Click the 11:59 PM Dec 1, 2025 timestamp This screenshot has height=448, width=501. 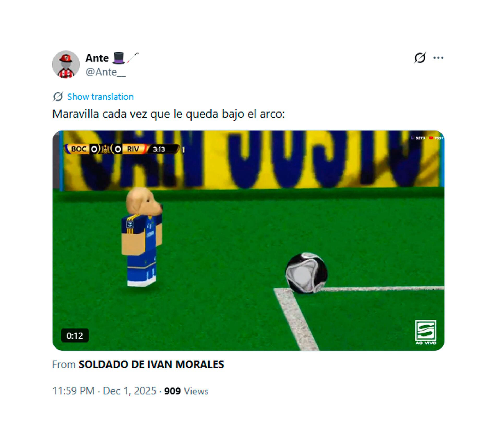point(104,391)
